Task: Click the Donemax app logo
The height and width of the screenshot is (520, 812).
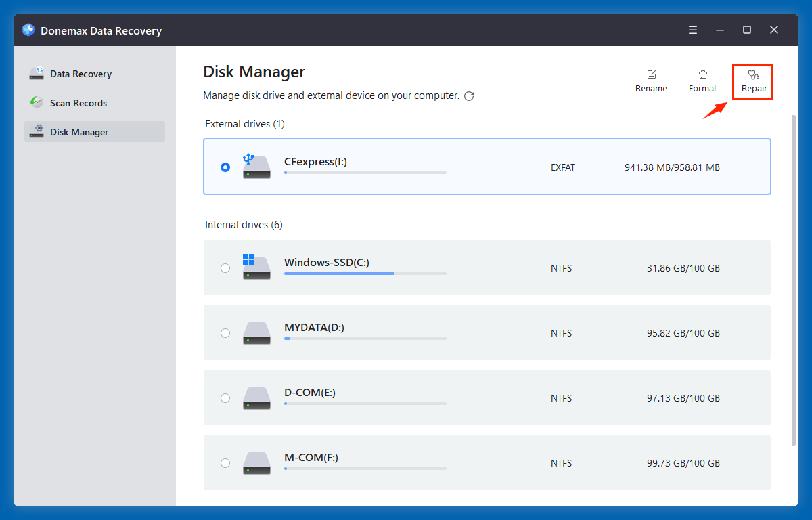Action: pyautogui.click(x=28, y=30)
